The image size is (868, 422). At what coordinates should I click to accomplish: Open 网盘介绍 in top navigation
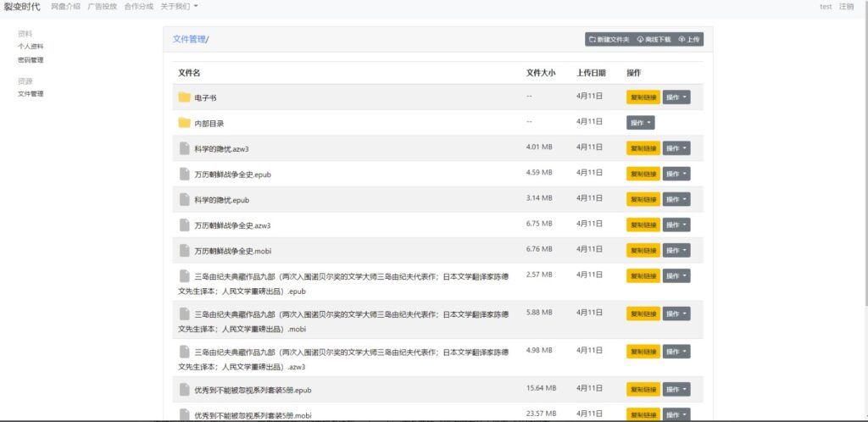[x=65, y=7]
